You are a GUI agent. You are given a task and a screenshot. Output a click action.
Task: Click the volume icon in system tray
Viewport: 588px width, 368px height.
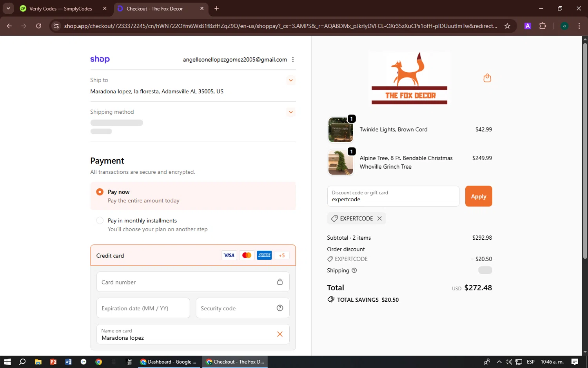pos(509,362)
